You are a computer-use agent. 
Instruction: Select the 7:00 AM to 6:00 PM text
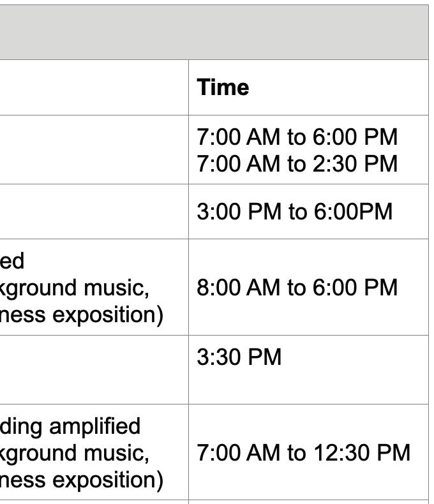(x=297, y=137)
